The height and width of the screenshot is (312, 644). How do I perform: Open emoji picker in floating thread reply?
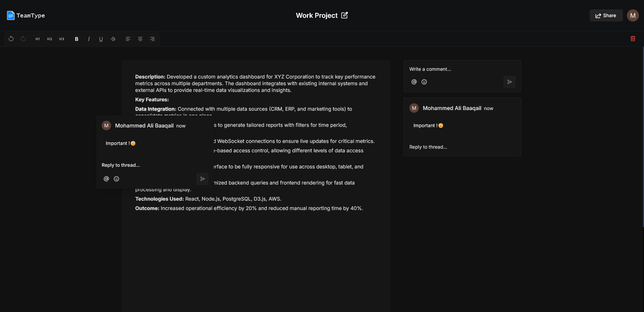pyautogui.click(x=116, y=179)
